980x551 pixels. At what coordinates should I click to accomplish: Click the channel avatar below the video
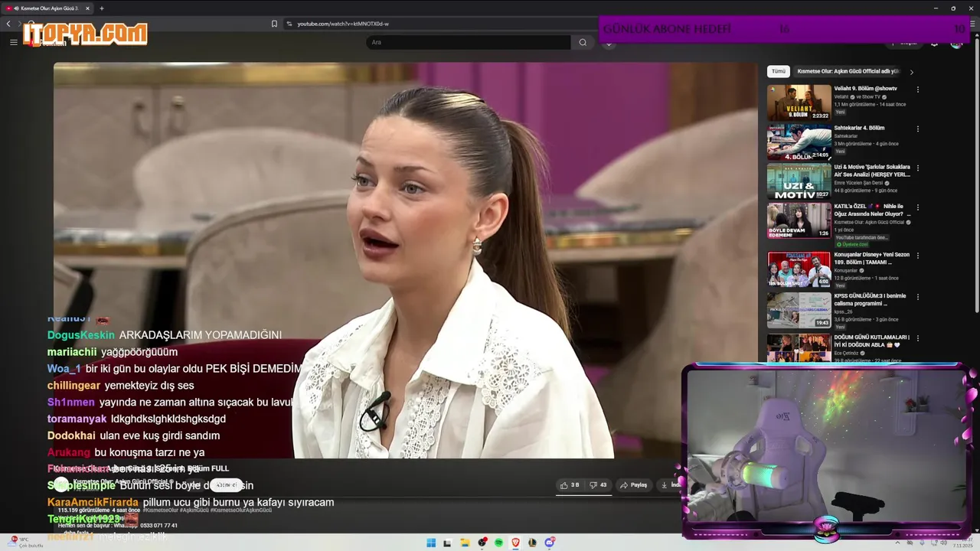pos(61,484)
